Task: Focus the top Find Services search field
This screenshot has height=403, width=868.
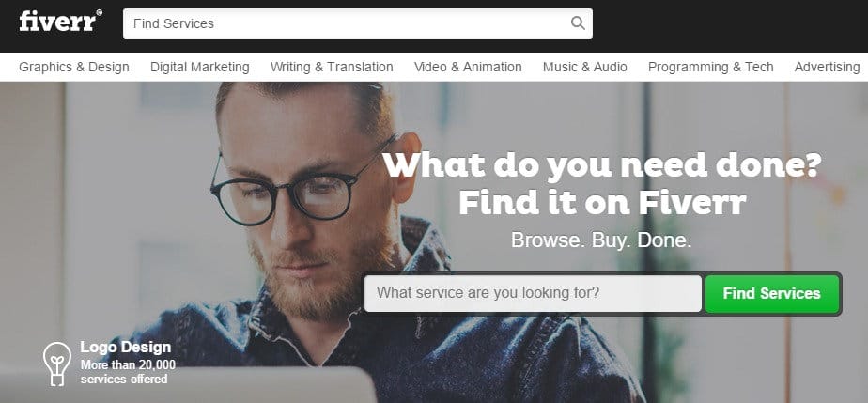Action: (x=358, y=23)
